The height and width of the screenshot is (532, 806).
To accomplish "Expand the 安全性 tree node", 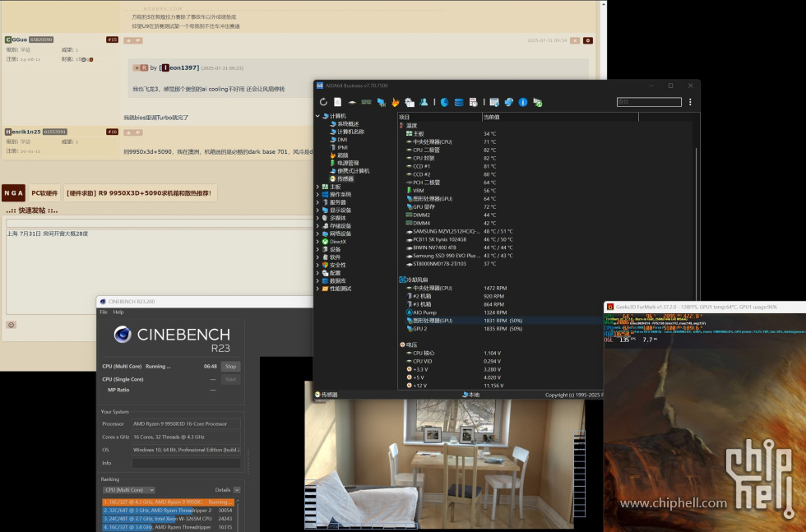I will click(317, 266).
